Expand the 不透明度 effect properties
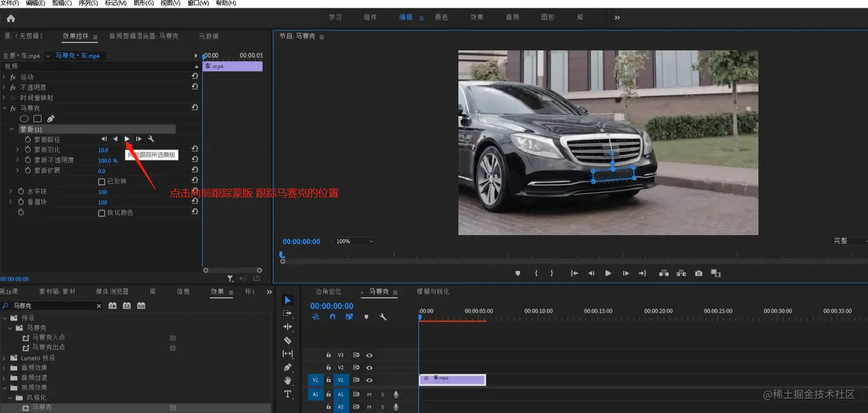 (4, 87)
